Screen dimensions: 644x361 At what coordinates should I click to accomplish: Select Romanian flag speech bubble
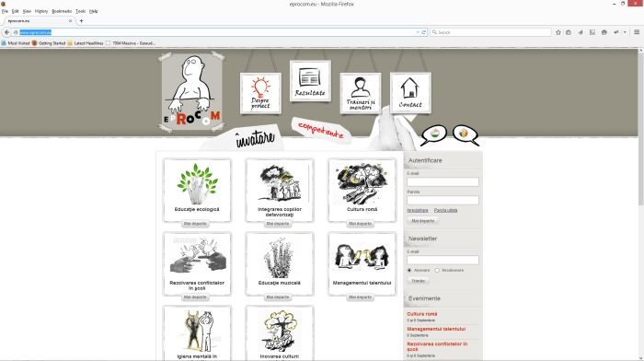tap(465, 134)
